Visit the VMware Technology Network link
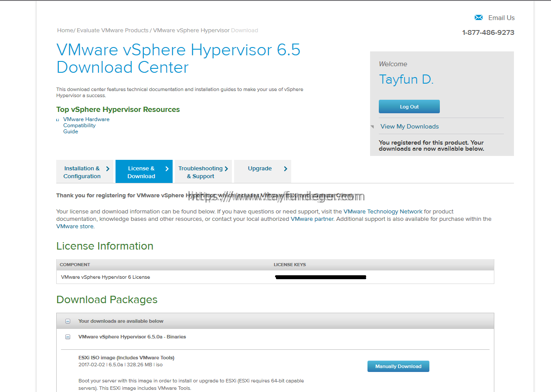The width and height of the screenshot is (551, 392). pos(383,212)
